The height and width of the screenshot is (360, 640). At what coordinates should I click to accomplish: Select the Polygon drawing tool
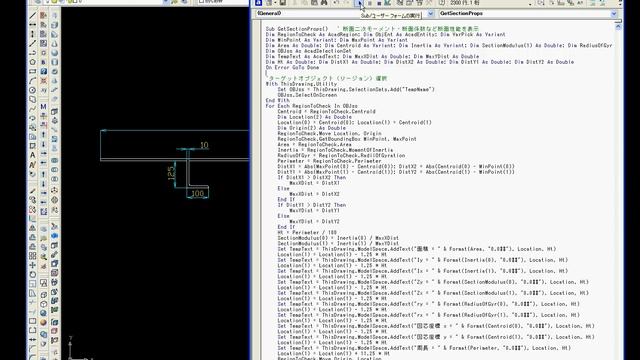(x=33, y=62)
